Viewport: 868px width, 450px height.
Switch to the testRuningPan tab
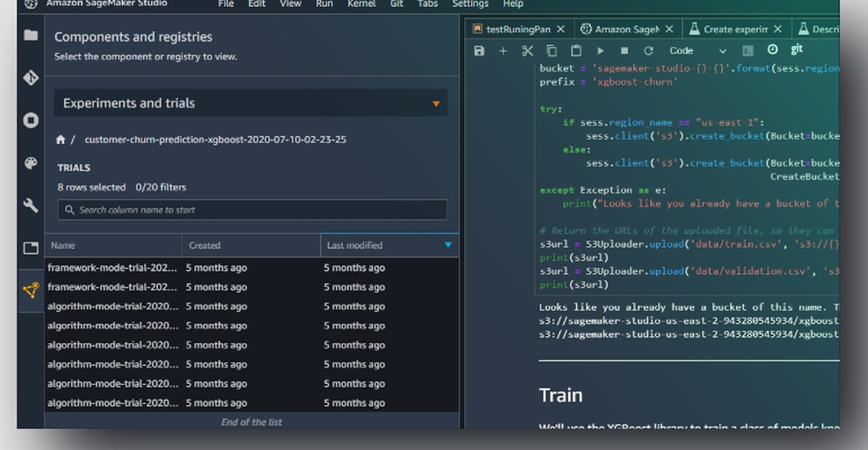(x=518, y=29)
